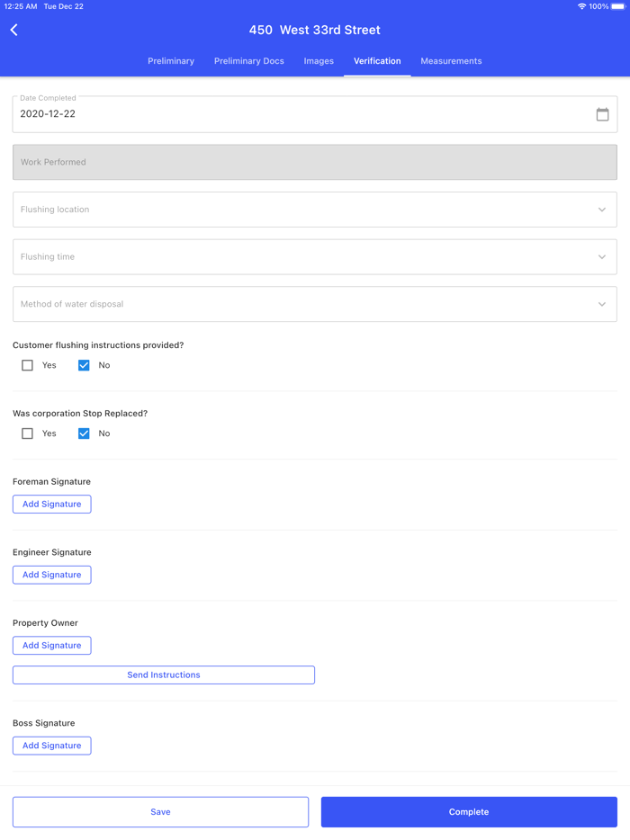630x840 pixels.
Task: Switch to the Preliminary tab
Action: pyautogui.click(x=171, y=61)
